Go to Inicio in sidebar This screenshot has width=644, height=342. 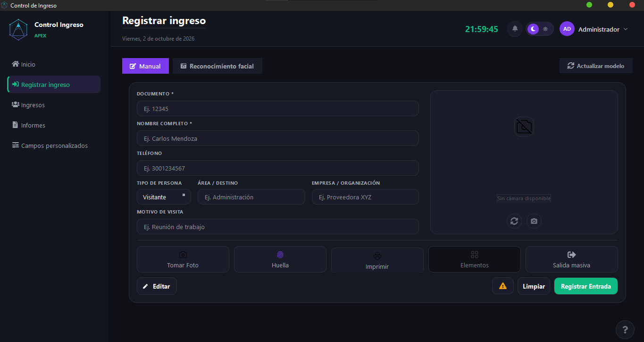[54, 64]
